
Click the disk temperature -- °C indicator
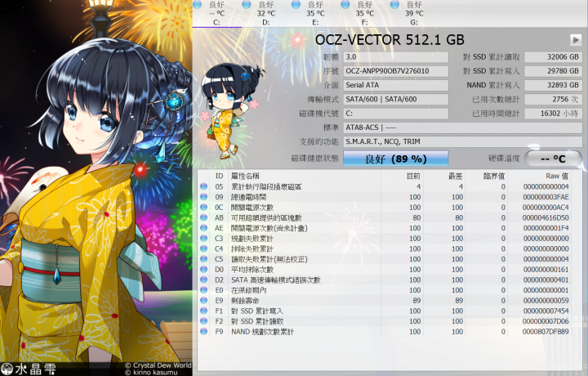point(553,159)
